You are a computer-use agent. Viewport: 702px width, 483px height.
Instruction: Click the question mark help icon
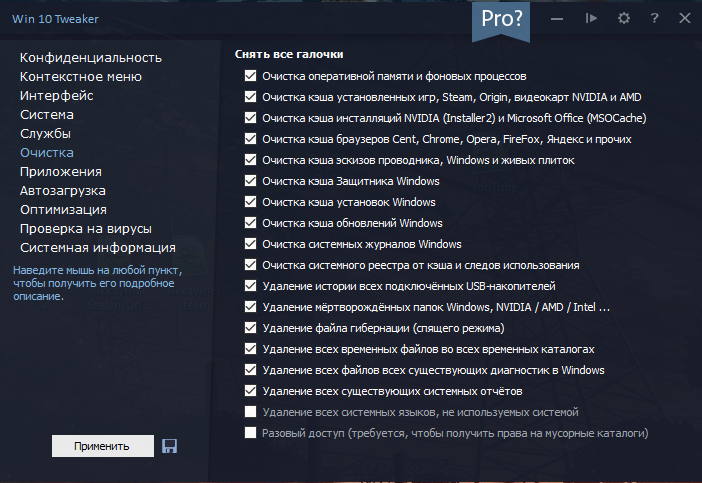[x=654, y=18]
